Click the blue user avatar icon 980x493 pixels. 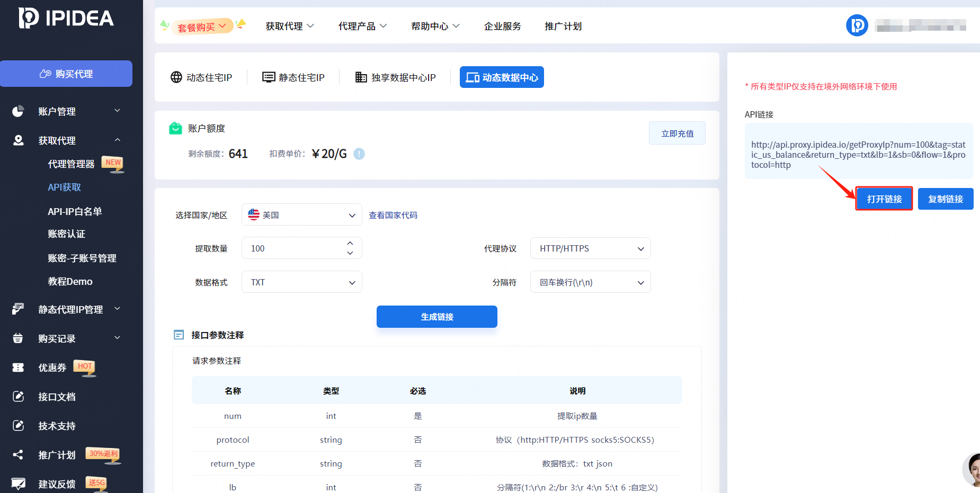857,25
